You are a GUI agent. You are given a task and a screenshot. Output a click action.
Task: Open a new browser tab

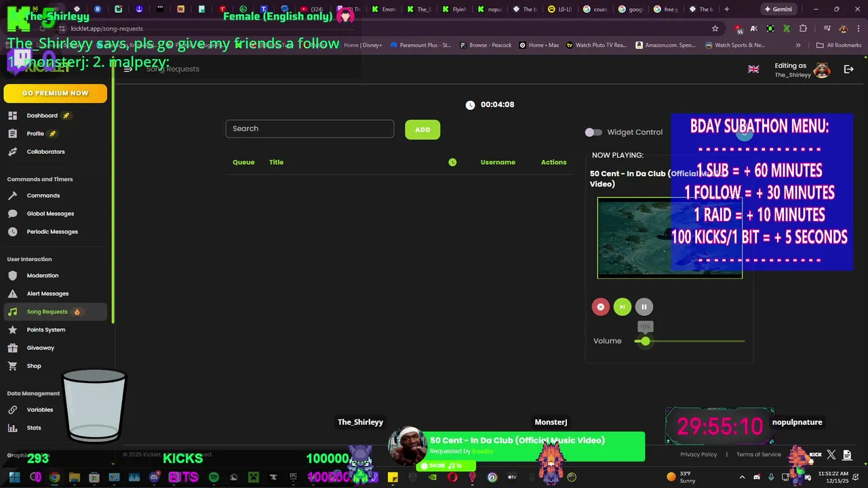click(x=726, y=9)
